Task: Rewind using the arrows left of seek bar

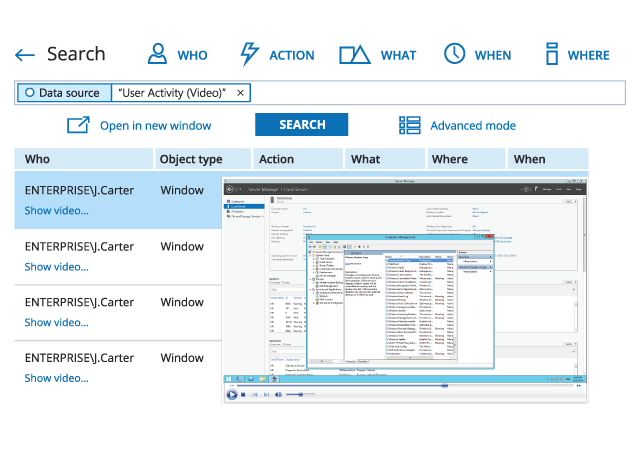Action: coord(231,385)
